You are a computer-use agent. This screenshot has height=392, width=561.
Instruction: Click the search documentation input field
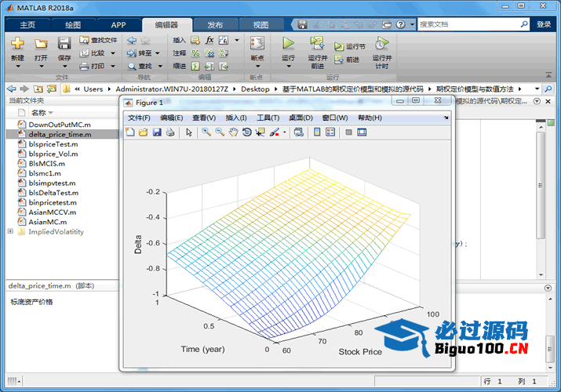(x=468, y=24)
